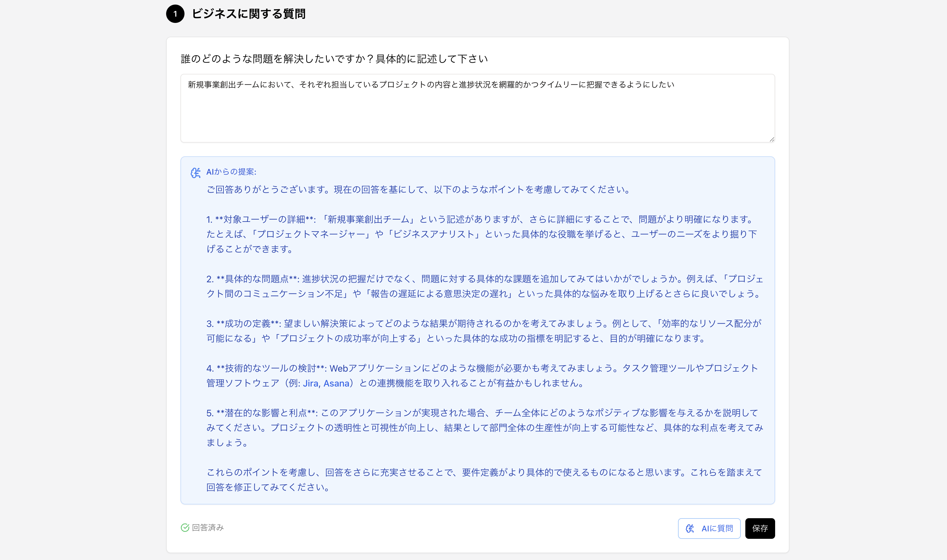The height and width of the screenshot is (560, 947).
Task: Click suggestion heading 具体的な問題点
Action: pos(257,279)
